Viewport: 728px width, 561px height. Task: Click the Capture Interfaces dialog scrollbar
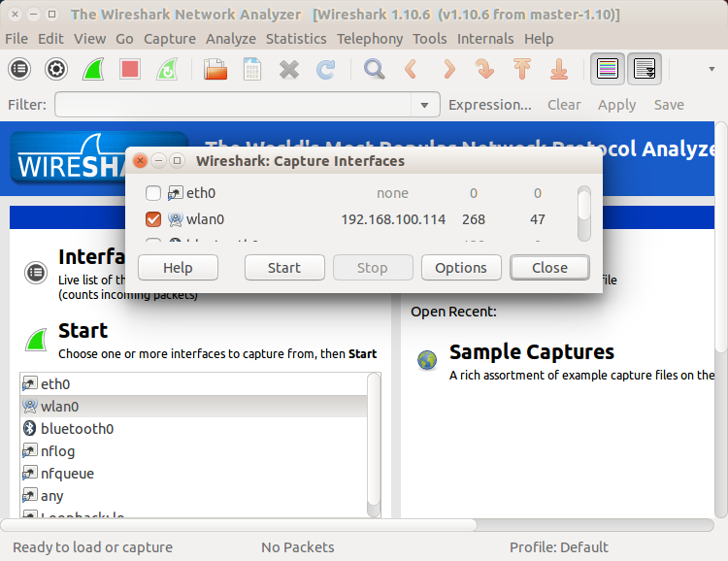[x=584, y=214]
